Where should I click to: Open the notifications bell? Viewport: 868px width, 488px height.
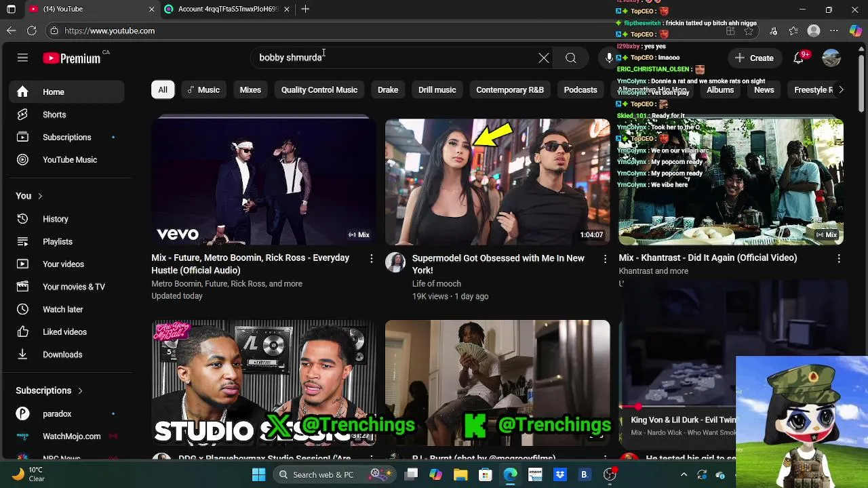click(x=799, y=58)
